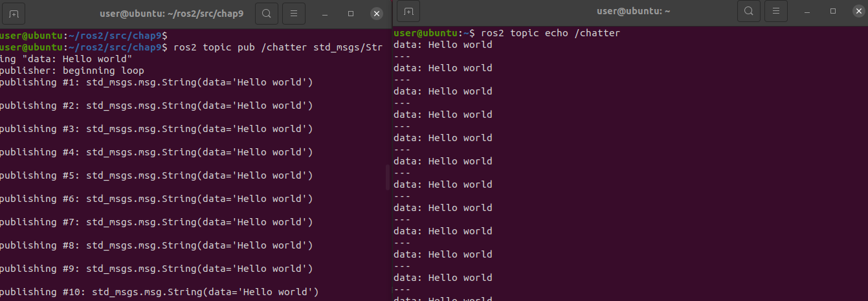Close the right home terminal window

click(x=859, y=12)
